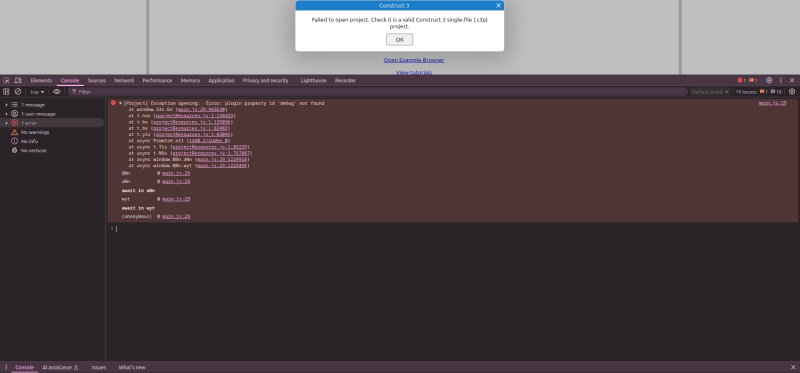800x373 pixels.
Task: Open the top context dropdown
Action: point(37,92)
